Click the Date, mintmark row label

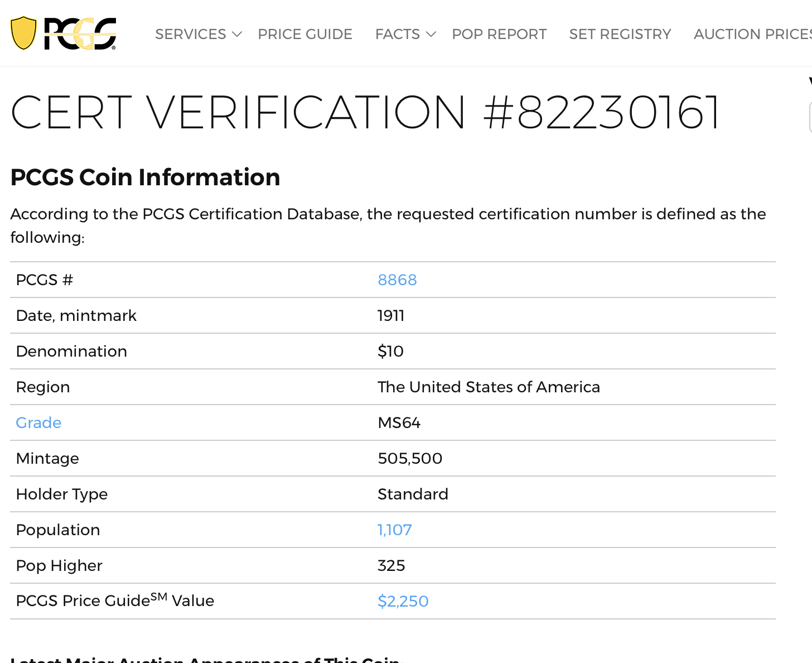tap(76, 315)
